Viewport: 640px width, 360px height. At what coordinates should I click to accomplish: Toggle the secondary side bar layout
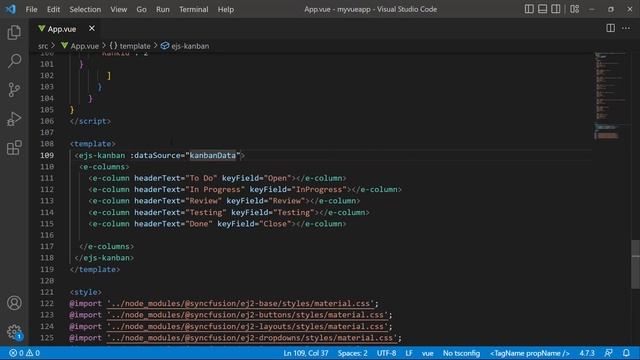click(556, 9)
